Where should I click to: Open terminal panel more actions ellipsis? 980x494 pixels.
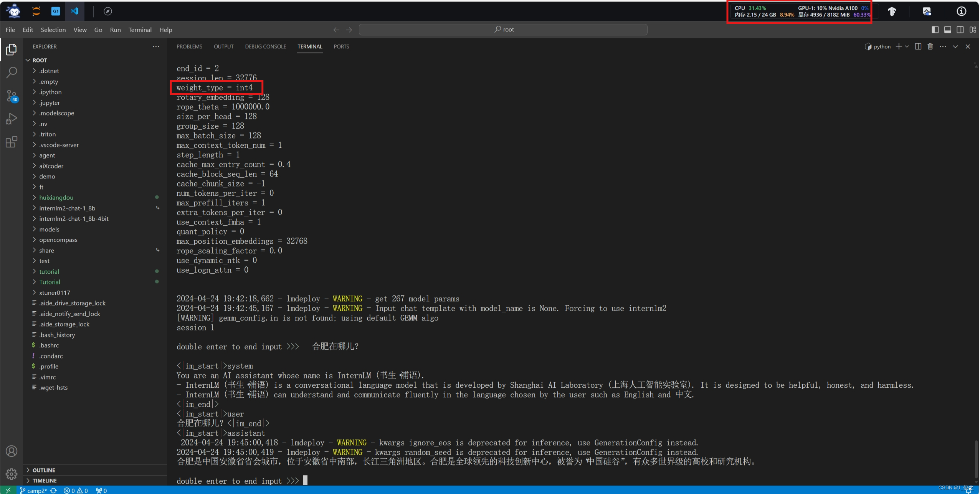(943, 46)
